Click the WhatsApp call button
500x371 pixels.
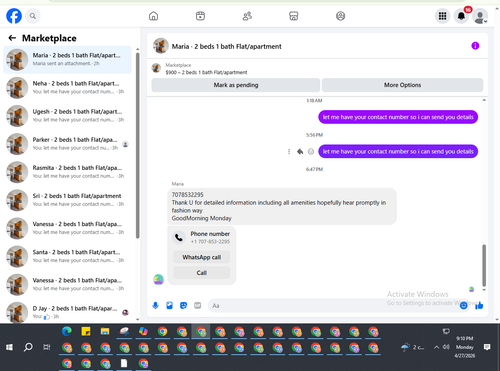tap(202, 257)
